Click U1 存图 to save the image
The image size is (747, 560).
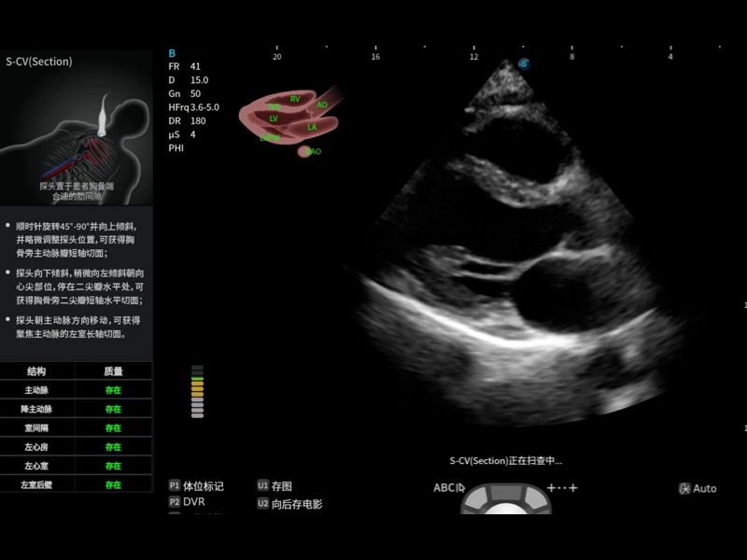pyautogui.click(x=275, y=486)
